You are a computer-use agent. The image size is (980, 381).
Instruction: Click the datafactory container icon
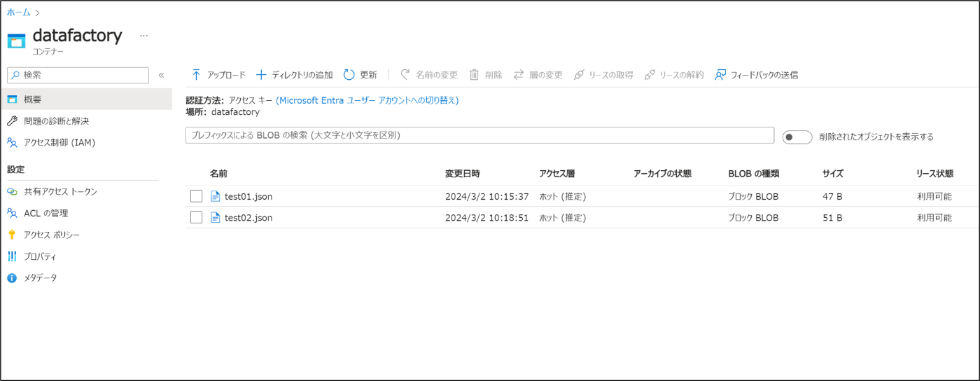[16, 41]
